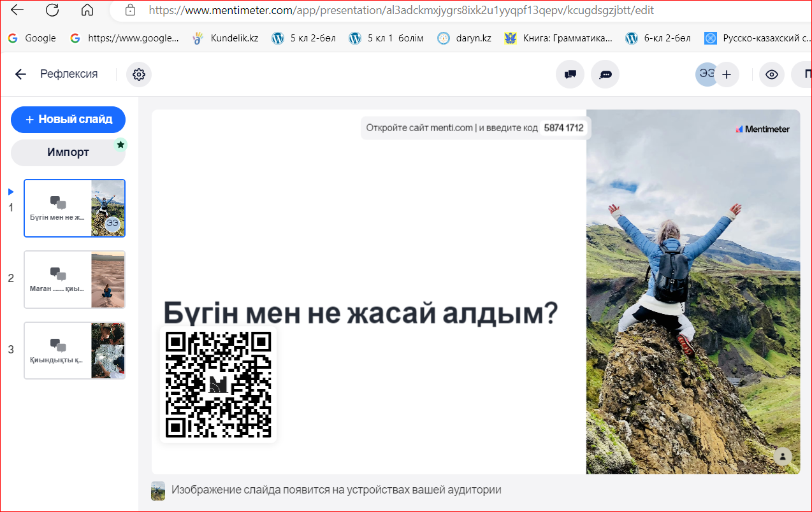The height and width of the screenshot is (512, 812).
Task: Open the 'Книга: Грамматика...' bookmark
Action: (x=558, y=38)
